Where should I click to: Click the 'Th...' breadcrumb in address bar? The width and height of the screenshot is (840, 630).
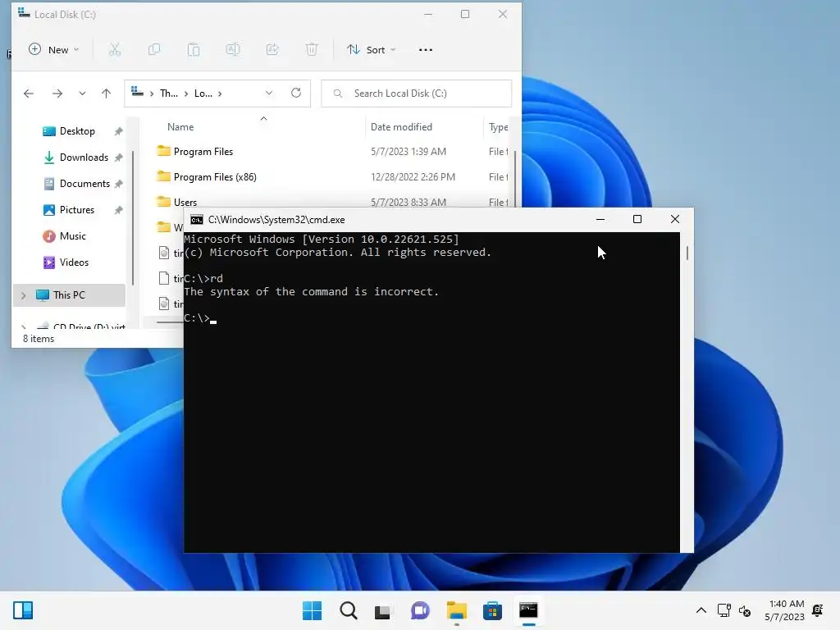(x=169, y=94)
